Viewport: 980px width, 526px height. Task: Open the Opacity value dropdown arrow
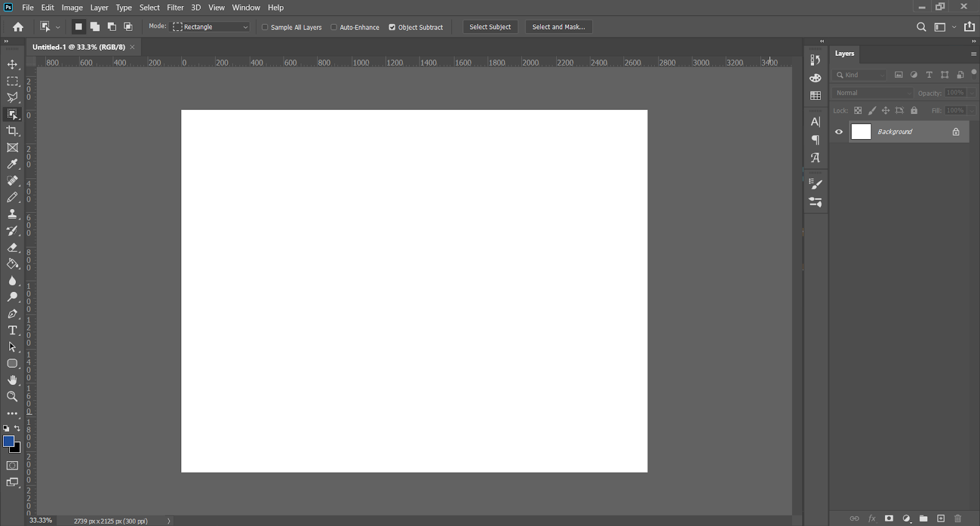pos(971,93)
